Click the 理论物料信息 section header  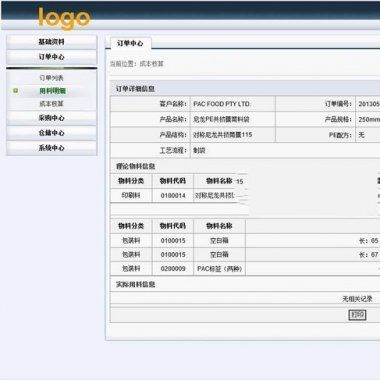click(135, 166)
